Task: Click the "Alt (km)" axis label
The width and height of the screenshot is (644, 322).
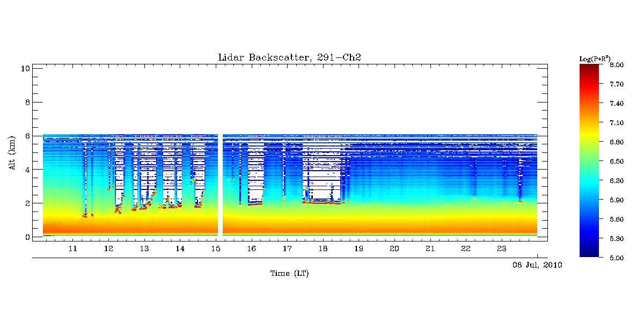Action: tap(12, 153)
